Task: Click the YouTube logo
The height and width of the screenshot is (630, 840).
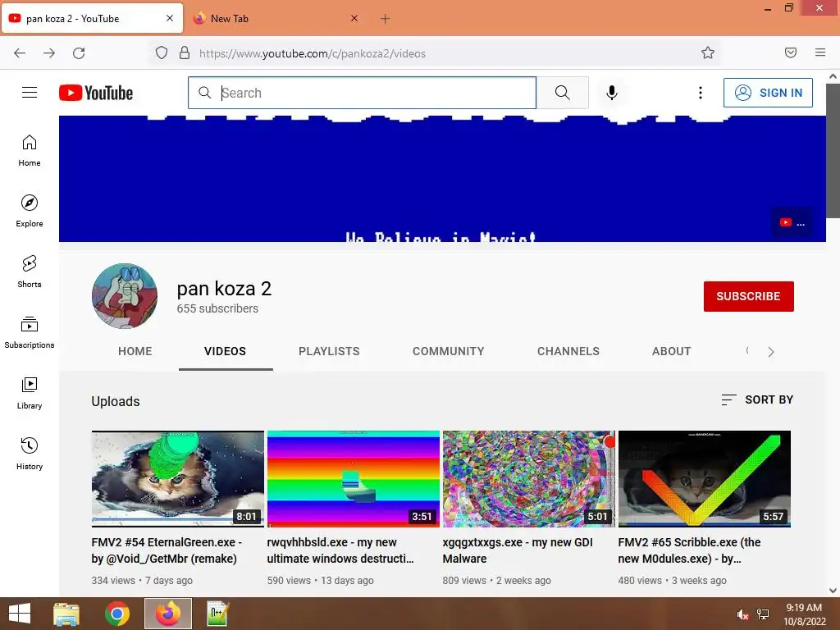Action: coord(96,93)
